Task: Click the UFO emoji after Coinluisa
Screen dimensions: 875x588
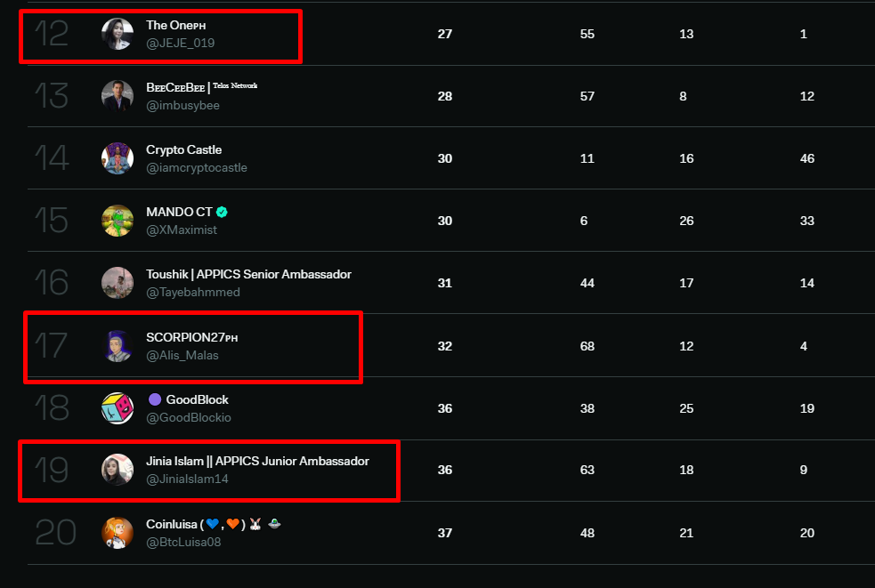Action: (274, 523)
